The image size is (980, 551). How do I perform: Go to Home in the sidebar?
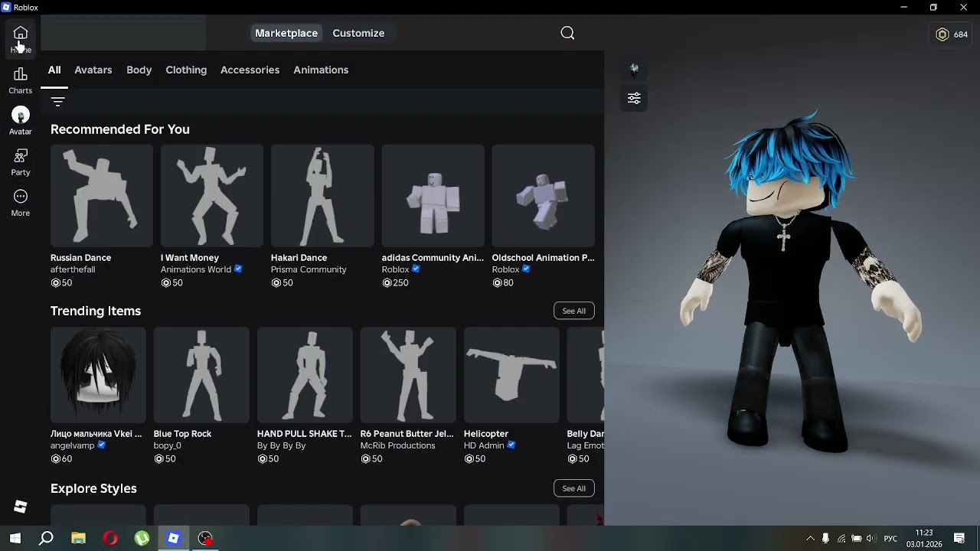point(21,39)
